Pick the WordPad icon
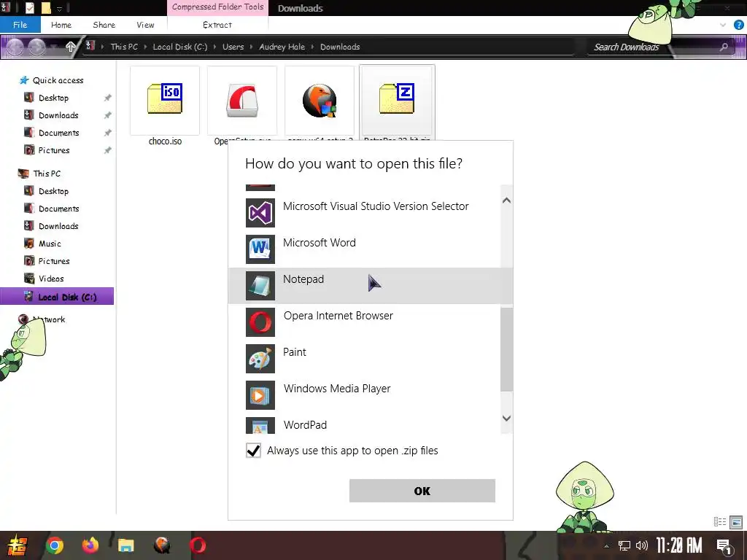Screen dimensions: 747x560 (260, 426)
